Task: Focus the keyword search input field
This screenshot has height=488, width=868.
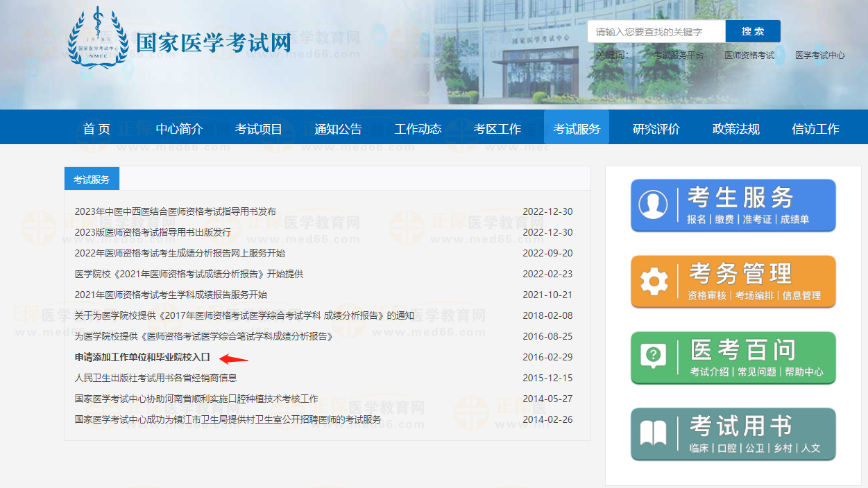Action: coord(656,31)
